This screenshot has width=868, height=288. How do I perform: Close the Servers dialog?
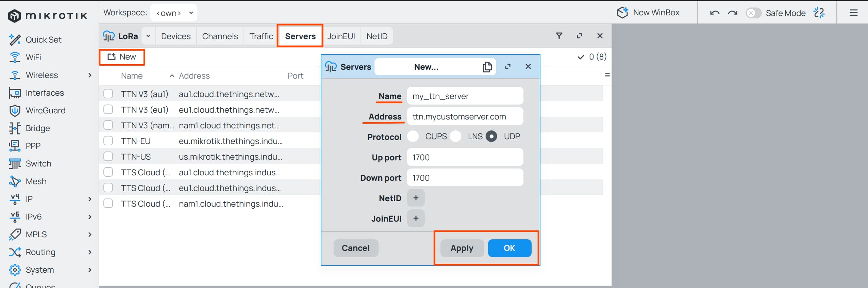(528, 67)
